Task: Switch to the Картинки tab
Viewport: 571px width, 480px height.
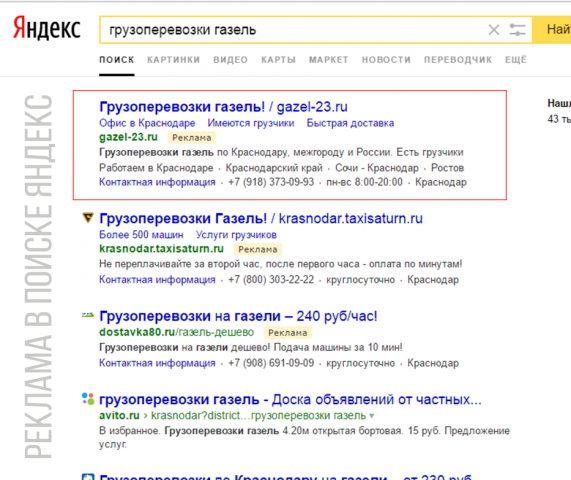Action: click(173, 60)
